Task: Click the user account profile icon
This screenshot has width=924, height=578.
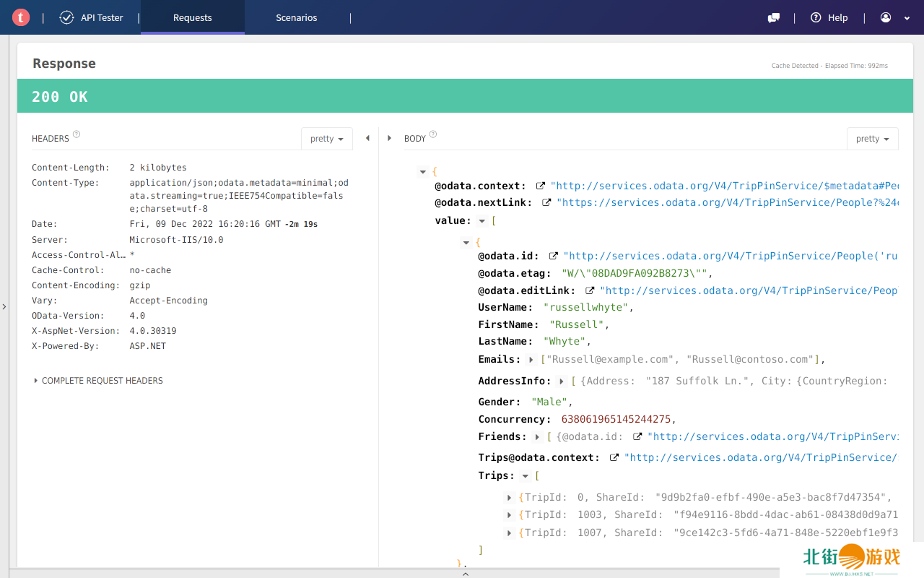Action: point(886,17)
